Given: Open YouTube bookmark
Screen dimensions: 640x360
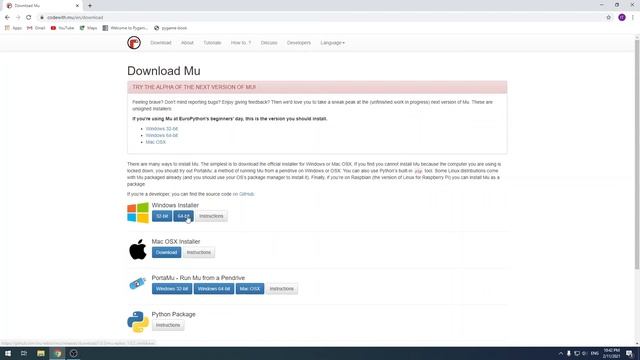Looking at the screenshot, I should 62,28.
